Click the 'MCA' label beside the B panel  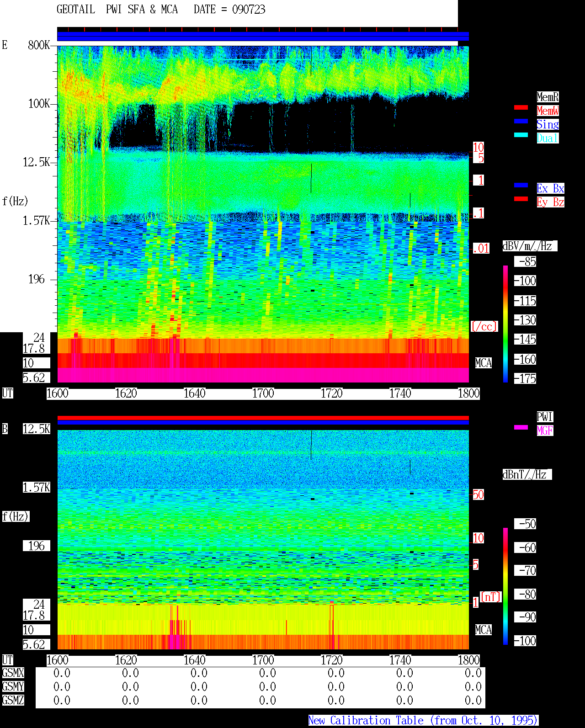pos(483,630)
